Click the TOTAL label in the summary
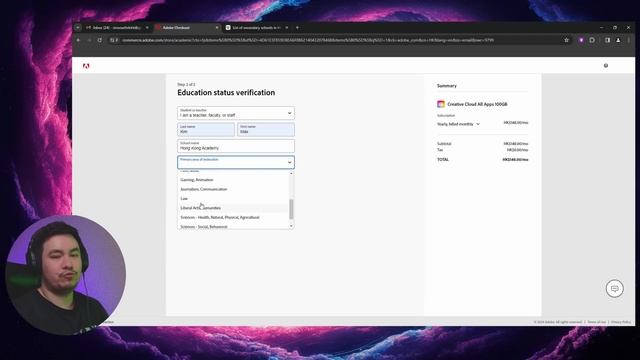Screen dimensions: 640x360 (443, 160)
